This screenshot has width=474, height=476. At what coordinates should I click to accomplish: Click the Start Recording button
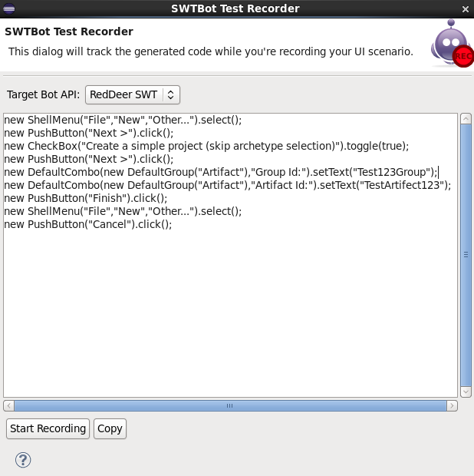tap(48, 428)
